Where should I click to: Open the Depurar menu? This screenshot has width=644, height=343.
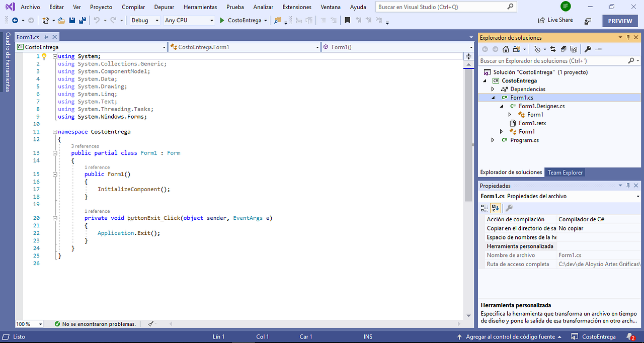(x=164, y=7)
